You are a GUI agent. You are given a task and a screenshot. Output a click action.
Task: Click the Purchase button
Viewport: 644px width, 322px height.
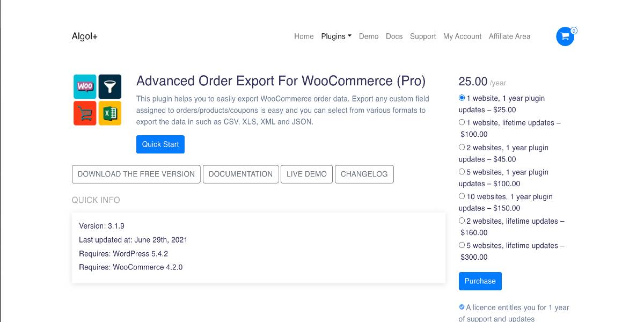[x=480, y=281]
